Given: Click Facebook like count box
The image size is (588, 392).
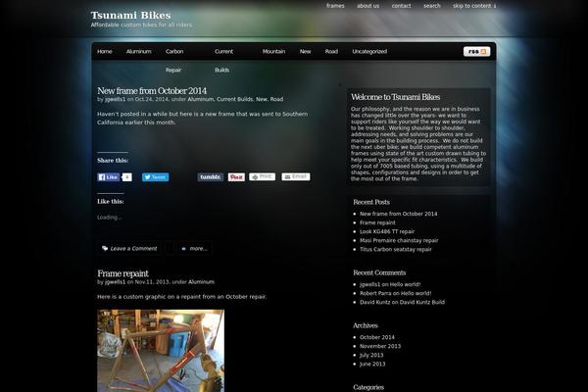Looking at the screenshot, I should coord(127,177).
